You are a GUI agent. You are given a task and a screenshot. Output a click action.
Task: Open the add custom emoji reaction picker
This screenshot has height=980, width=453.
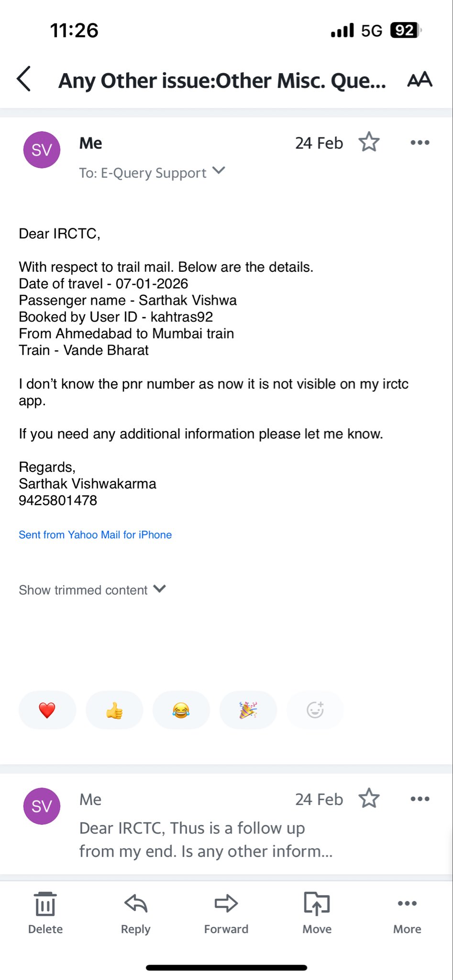[x=315, y=710]
